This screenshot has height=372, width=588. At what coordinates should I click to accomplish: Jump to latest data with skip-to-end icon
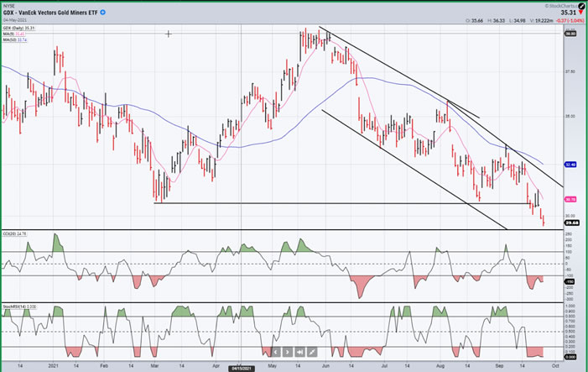click(x=299, y=352)
